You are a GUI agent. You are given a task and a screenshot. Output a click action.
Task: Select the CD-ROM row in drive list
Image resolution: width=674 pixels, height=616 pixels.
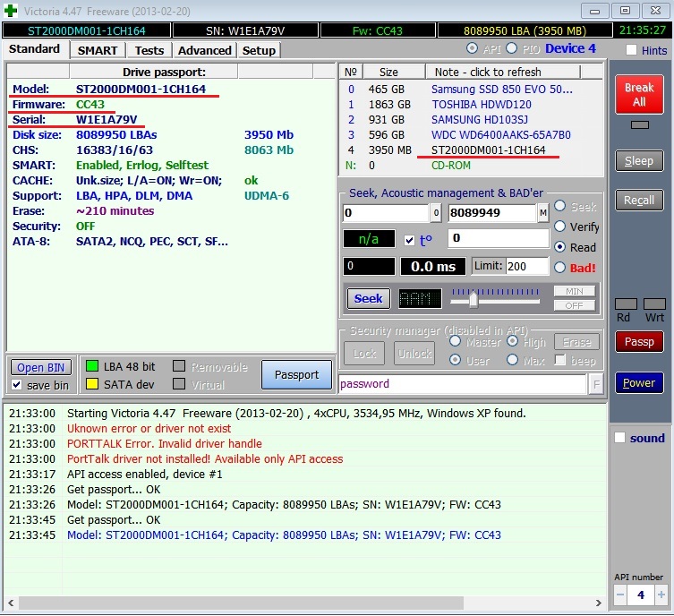pos(471,166)
